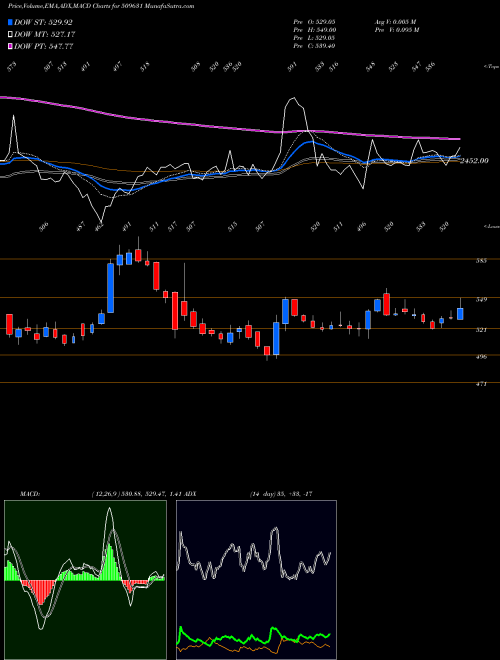
Task: Click the 471 price axis label
Action: click(482, 384)
